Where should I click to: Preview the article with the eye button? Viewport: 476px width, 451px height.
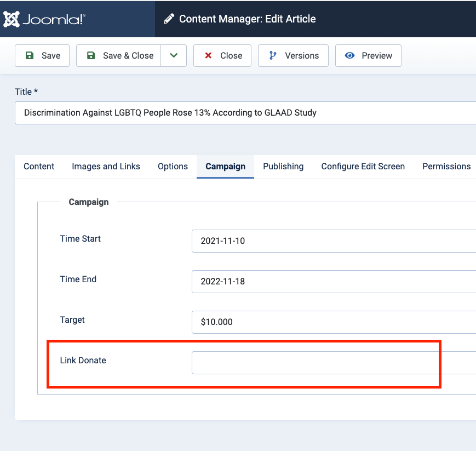368,56
